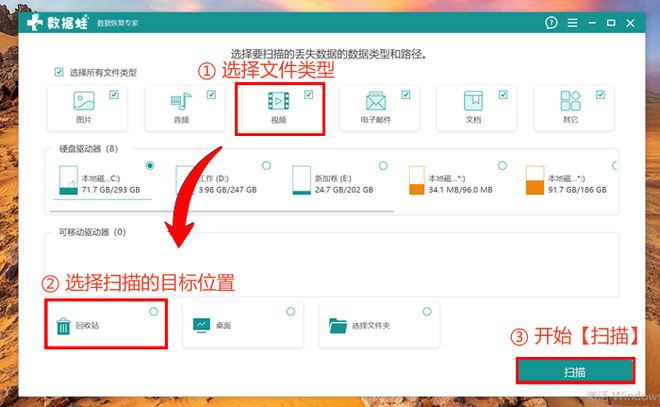This screenshot has height=407, width=660.
Task: Click the 硬盘驱动器 (8) label
Action: (x=88, y=149)
